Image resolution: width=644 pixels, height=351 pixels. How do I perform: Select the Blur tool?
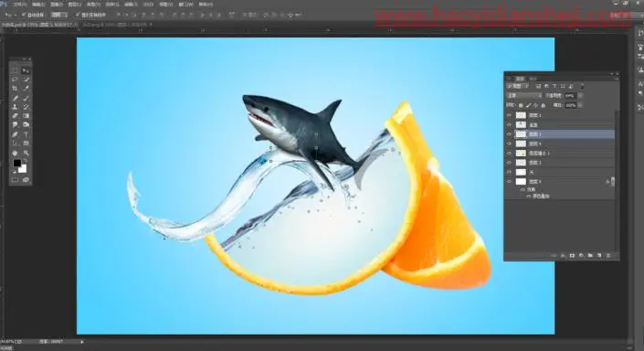pos(16,124)
